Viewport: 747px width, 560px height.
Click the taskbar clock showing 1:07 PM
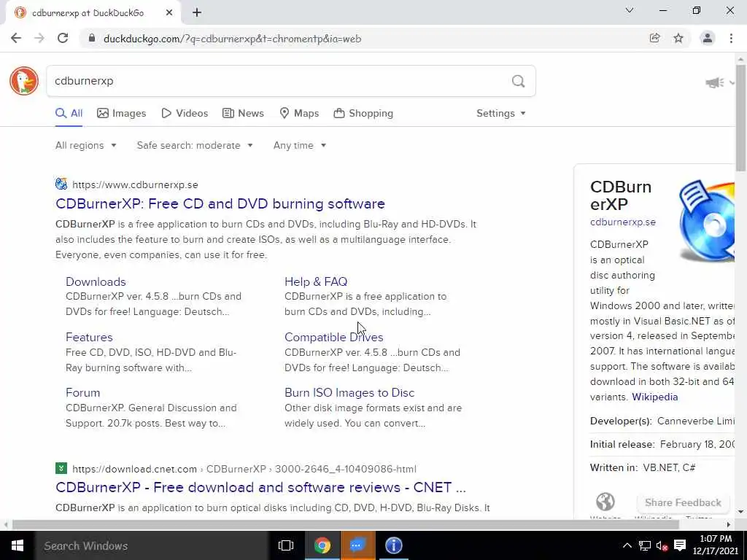pyautogui.click(x=716, y=545)
